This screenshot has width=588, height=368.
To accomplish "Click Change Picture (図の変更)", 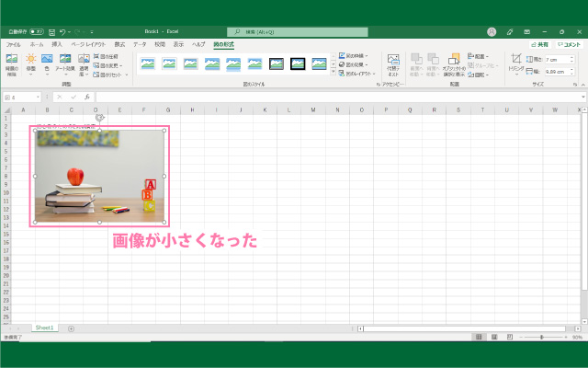I will pos(107,65).
